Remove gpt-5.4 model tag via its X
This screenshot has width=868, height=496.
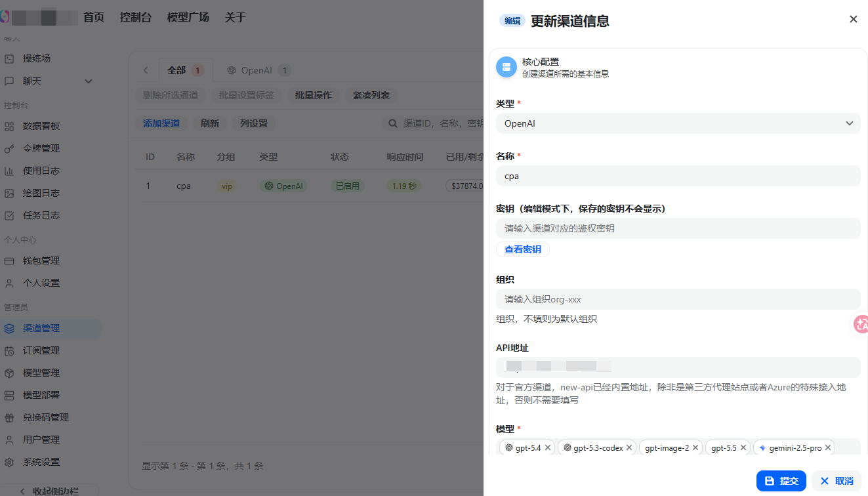[x=548, y=447]
